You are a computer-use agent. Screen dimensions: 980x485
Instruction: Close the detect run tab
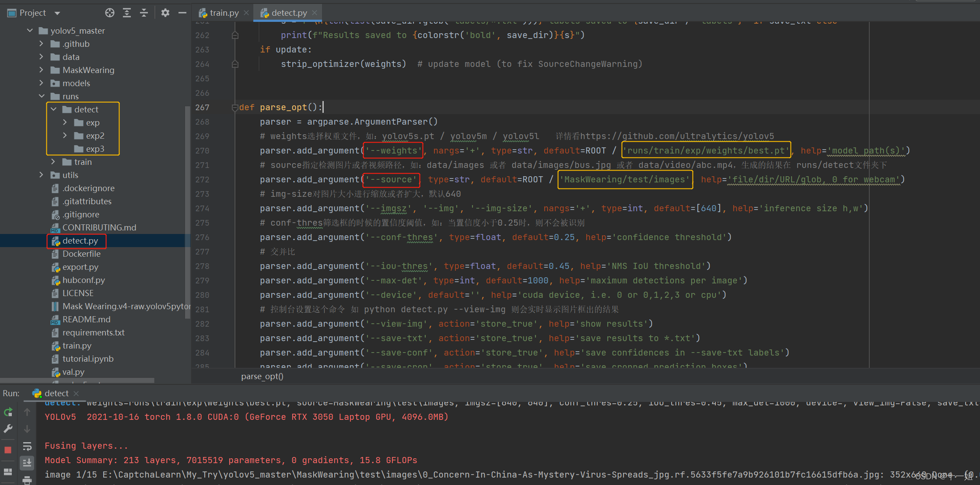[x=76, y=393]
